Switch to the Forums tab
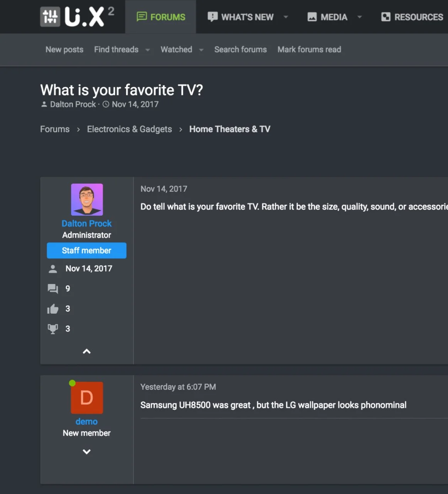Viewport: 448px width, 494px height. (x=161, y=17)
